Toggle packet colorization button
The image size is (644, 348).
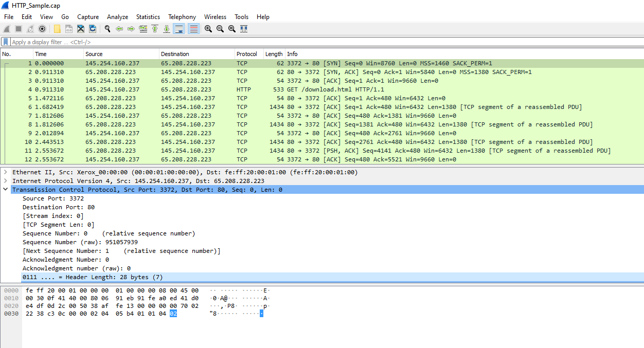pos(193,29)
